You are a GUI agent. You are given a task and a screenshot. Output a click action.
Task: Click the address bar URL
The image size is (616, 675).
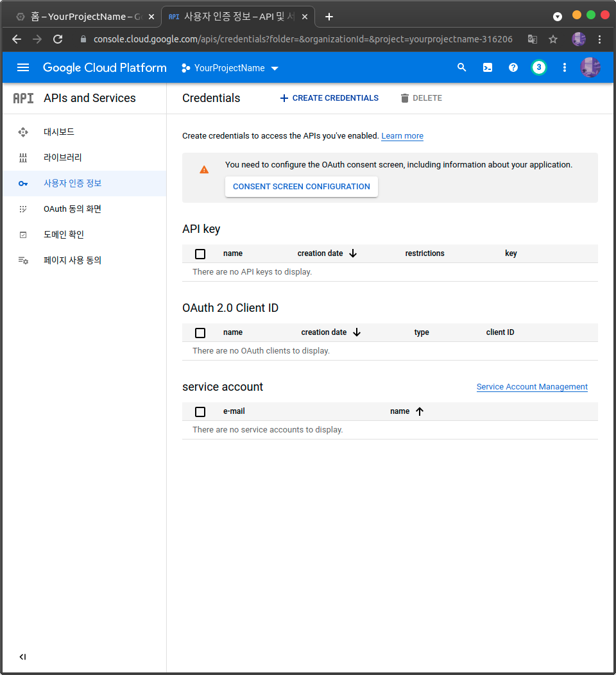point(303,39)
